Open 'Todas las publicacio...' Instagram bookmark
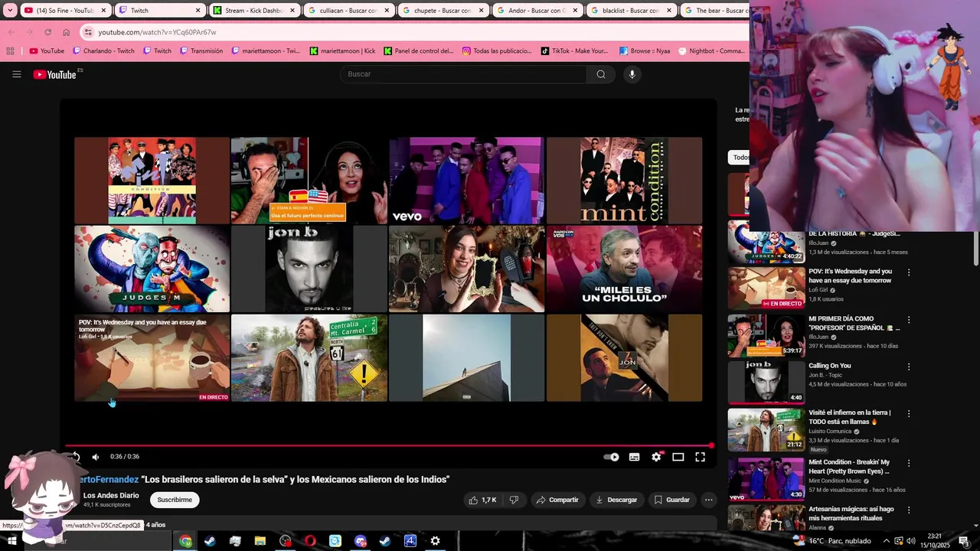 click(x=496, y=51)
